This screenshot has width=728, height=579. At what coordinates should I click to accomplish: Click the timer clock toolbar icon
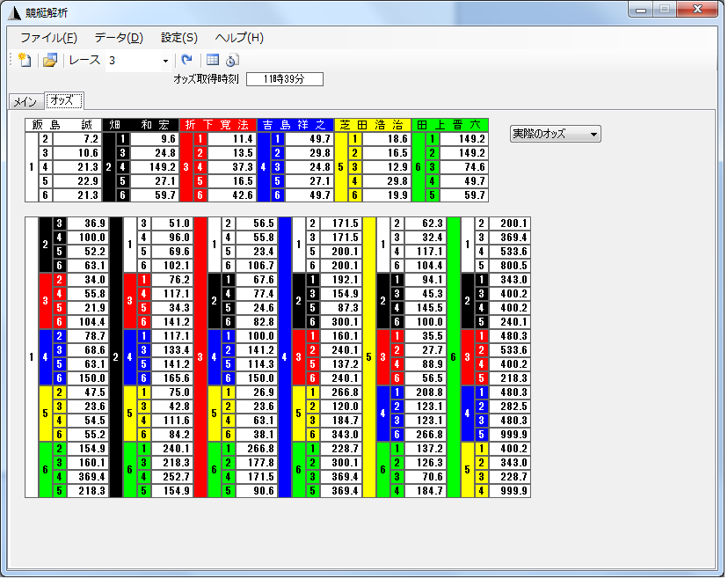[x=232, y=61]
